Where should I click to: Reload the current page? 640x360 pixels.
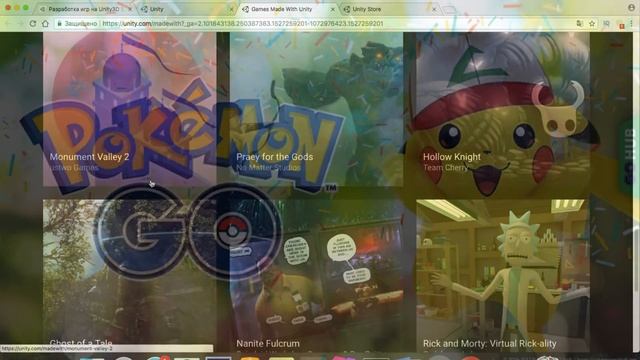pyautogui.click(x=33, y=24)
